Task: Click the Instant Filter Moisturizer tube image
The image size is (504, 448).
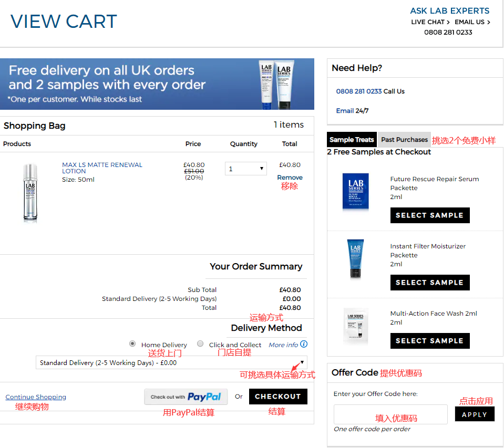Action: (x=355, y=258)
